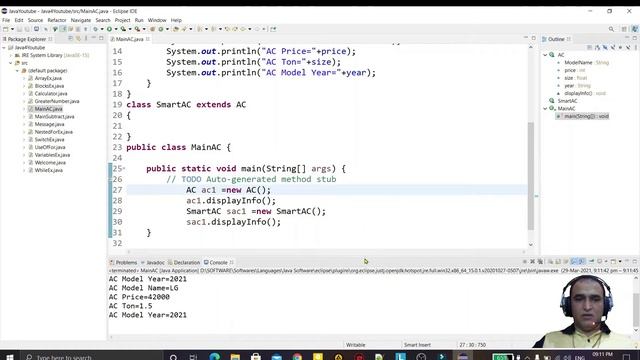Click Link with Editor in Package Explorer

coord(78,39)
